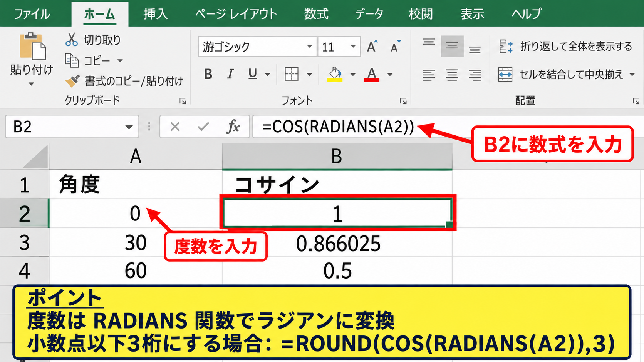Click merge and center (セルを結合して中央揃え)
Screen dimensions: 644x362
tap(560, 74)
